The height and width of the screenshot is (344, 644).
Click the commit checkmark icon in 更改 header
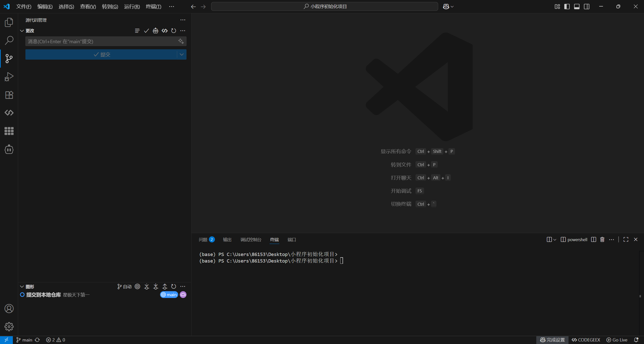146,31
